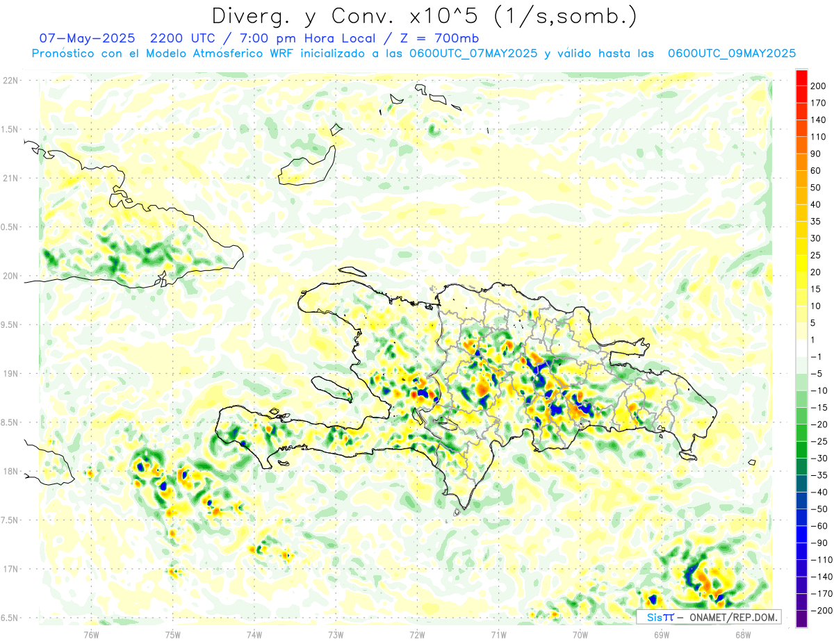Click the white swatch between 1 and -1
The width and height of the screenshot is (834, 644).
pyautogui.click(x=801, y=348)
